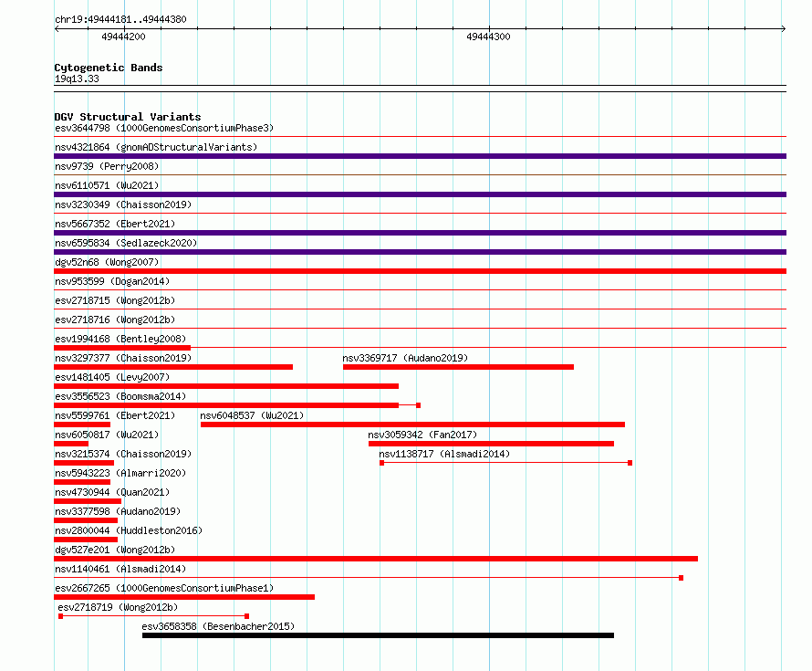Click ruler position 49444200
Screen dimensions: 812x671
(124, 37)
